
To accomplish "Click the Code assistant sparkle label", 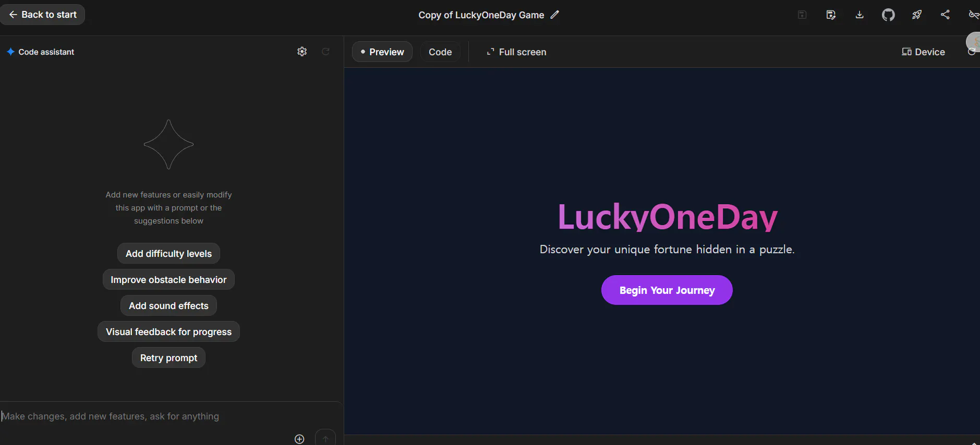I will [x=41, y=52].
